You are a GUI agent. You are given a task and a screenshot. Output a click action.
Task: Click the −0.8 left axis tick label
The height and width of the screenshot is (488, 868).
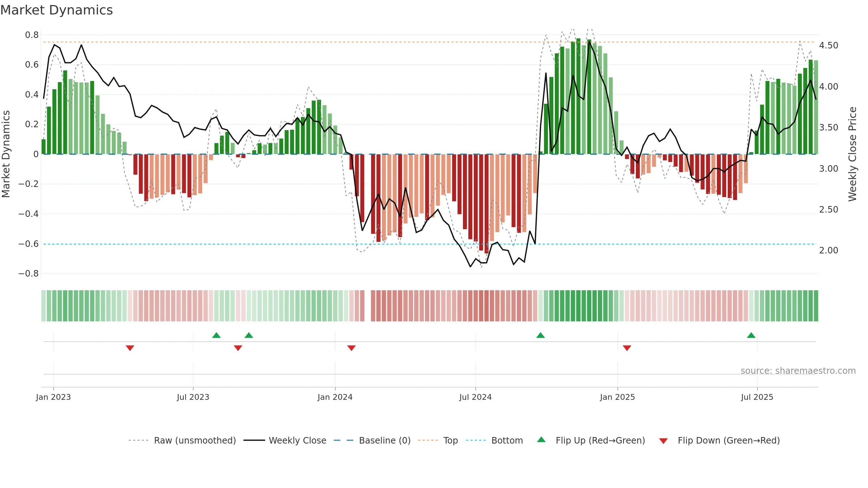pos(29,274)
